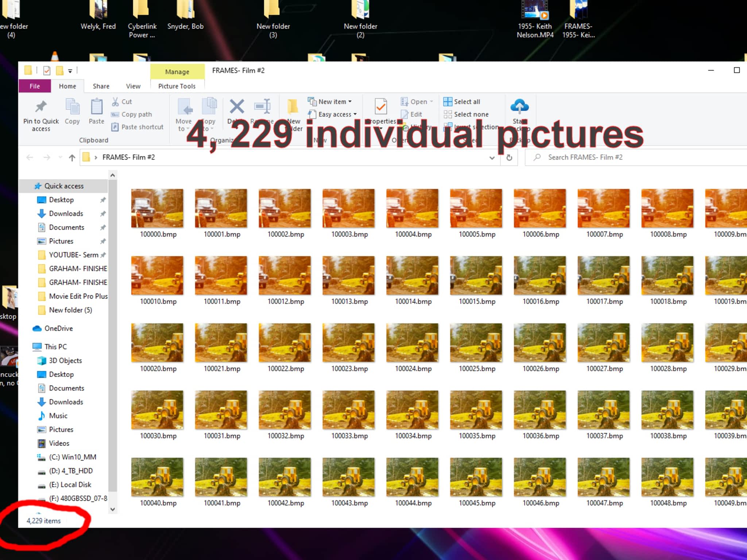This screenshot has width=747, height=560.
Task: Click the navigation pane scroll-down arrow
Action: 113,509
